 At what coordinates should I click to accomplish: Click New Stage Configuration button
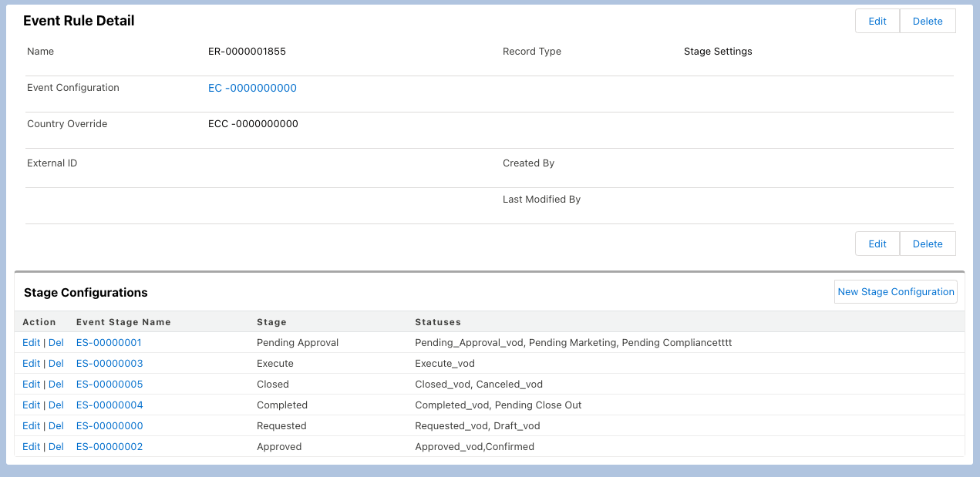[895, 292]
